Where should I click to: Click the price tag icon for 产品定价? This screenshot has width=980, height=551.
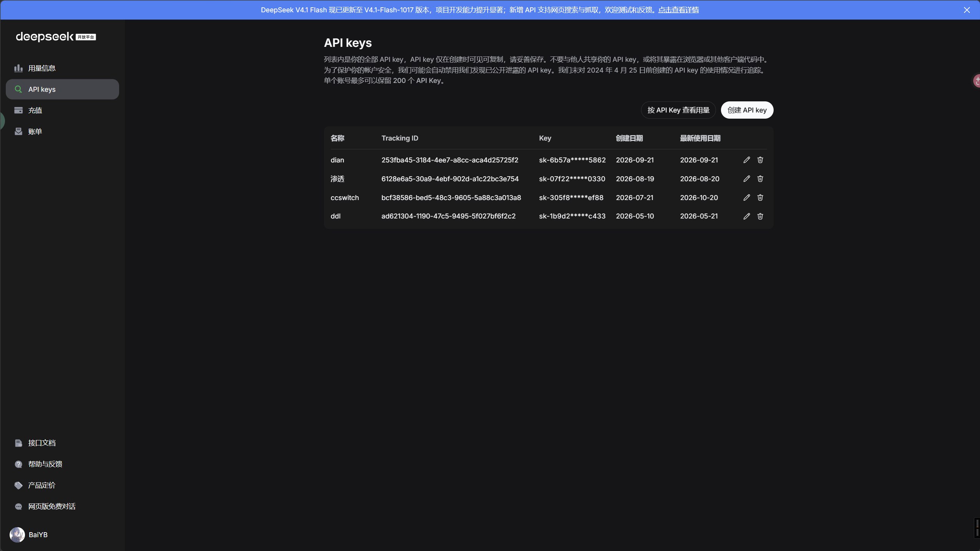pyautogui.click(x=18, y=485)
